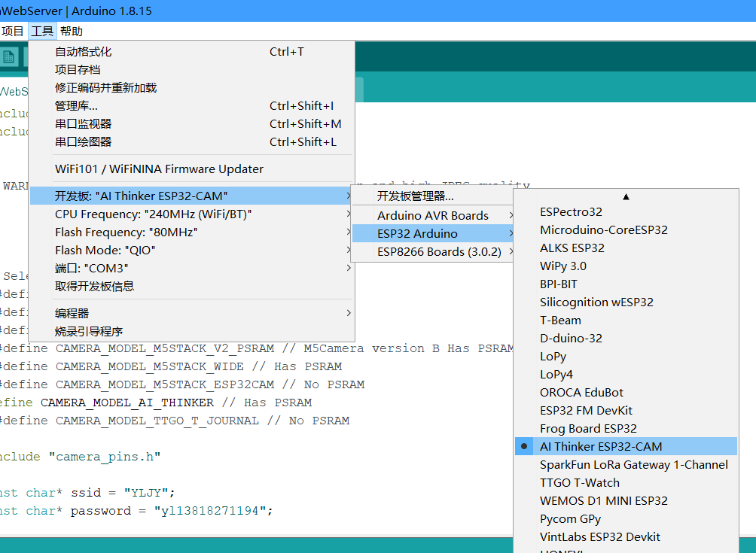Screen dimensions: 756x553
Task: Open the 项目 menu
Action: [x=12, y=32]
